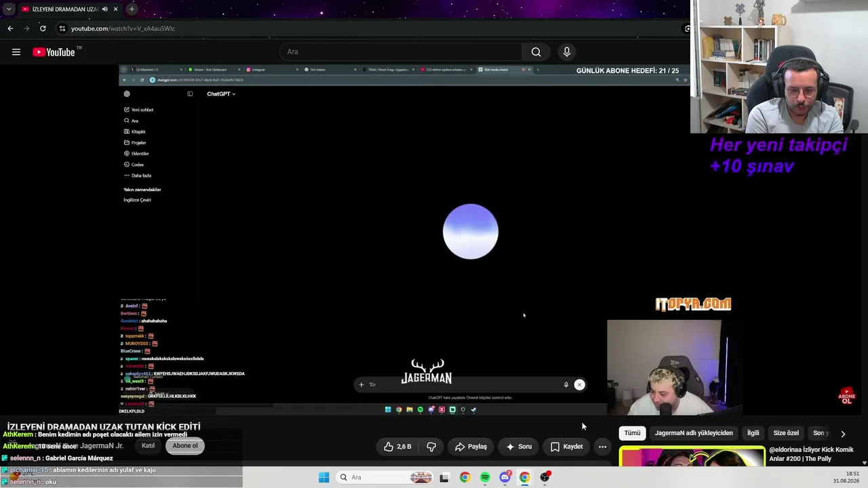Select the 'JagermaN adlı yükleyiciden' chip
The width and height of the screenshot is (868, 488).
coord(694,433)
